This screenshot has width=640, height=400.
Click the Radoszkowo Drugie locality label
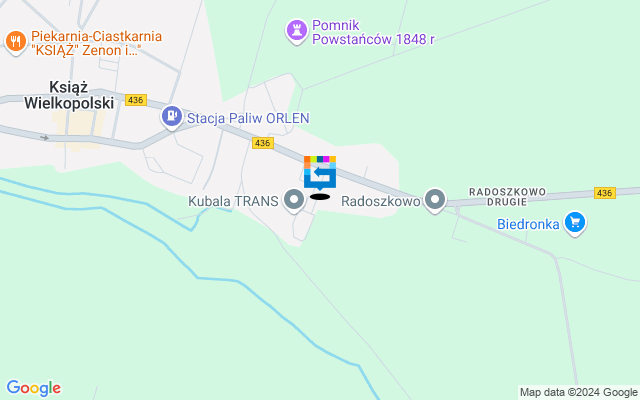507,197
